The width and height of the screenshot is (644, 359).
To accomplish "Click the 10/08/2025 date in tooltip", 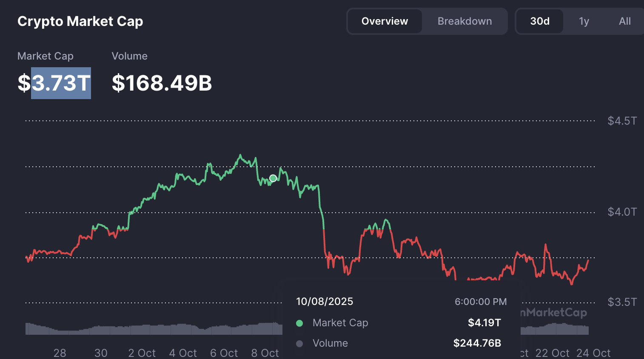I will [325, 302].
